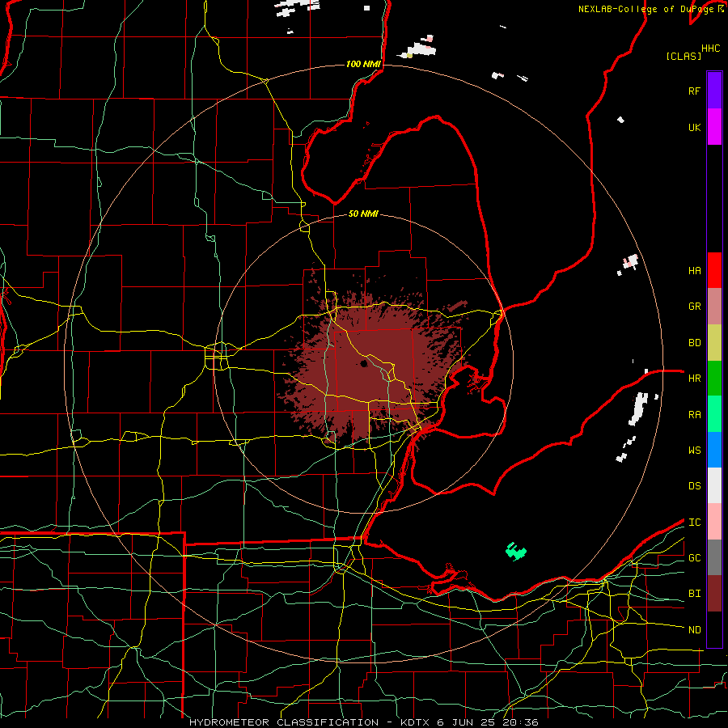Click the magenta UK legend color swatch
Viewport: 728px width, 728px height.
[x=714, y=127]
